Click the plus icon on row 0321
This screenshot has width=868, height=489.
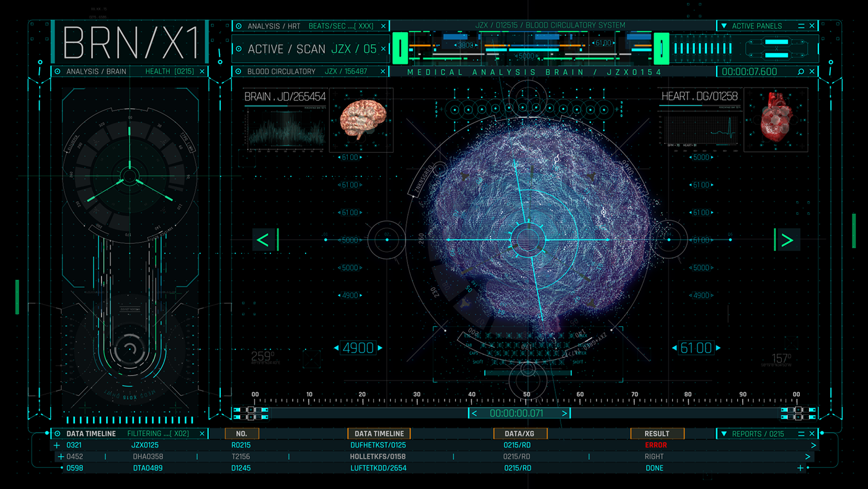coord(58,445)
